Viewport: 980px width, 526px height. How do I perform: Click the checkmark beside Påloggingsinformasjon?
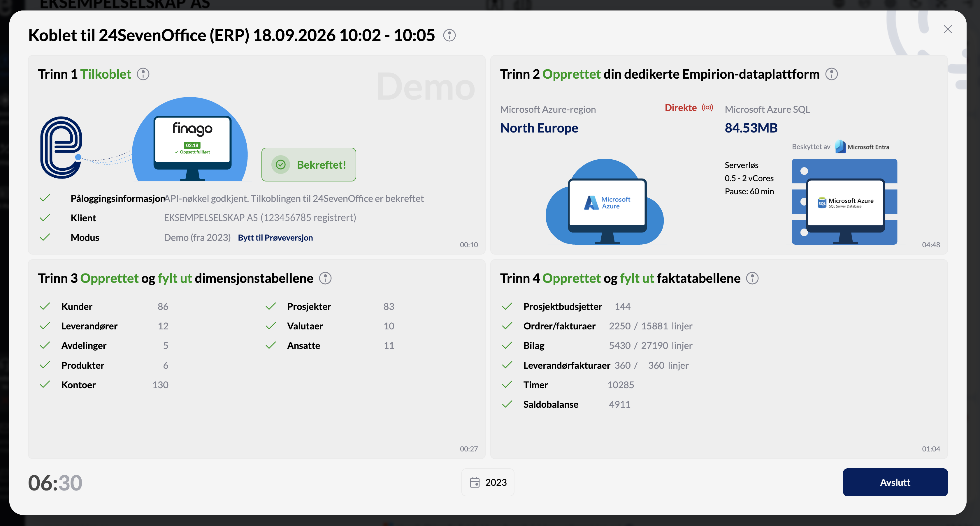pyautogui.click(x=45, y=198)
